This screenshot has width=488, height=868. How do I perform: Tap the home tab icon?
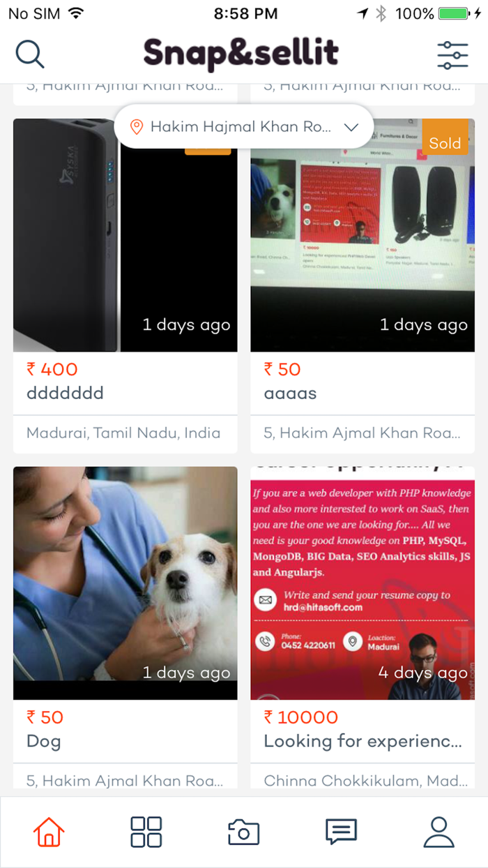49,832
